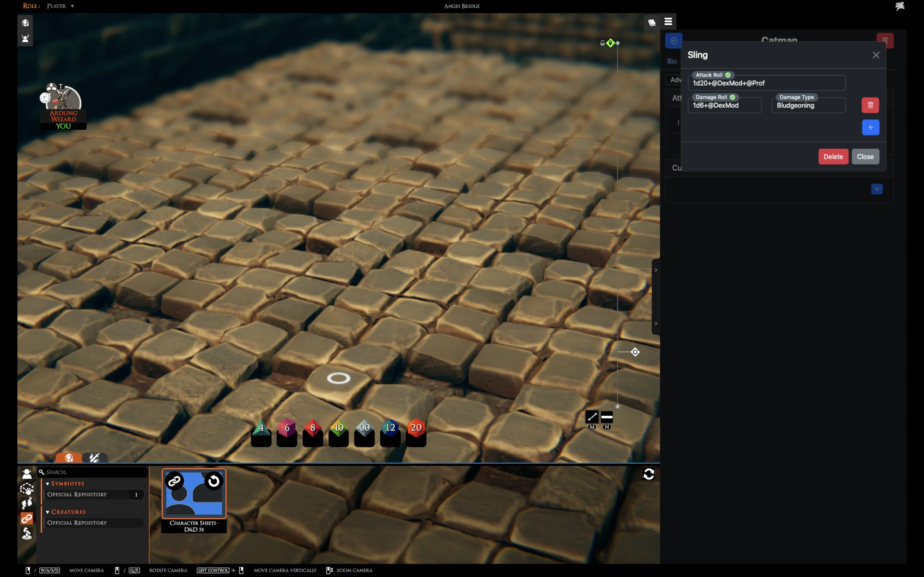Toggle the ruler line measurement tool

click(592, 417)
